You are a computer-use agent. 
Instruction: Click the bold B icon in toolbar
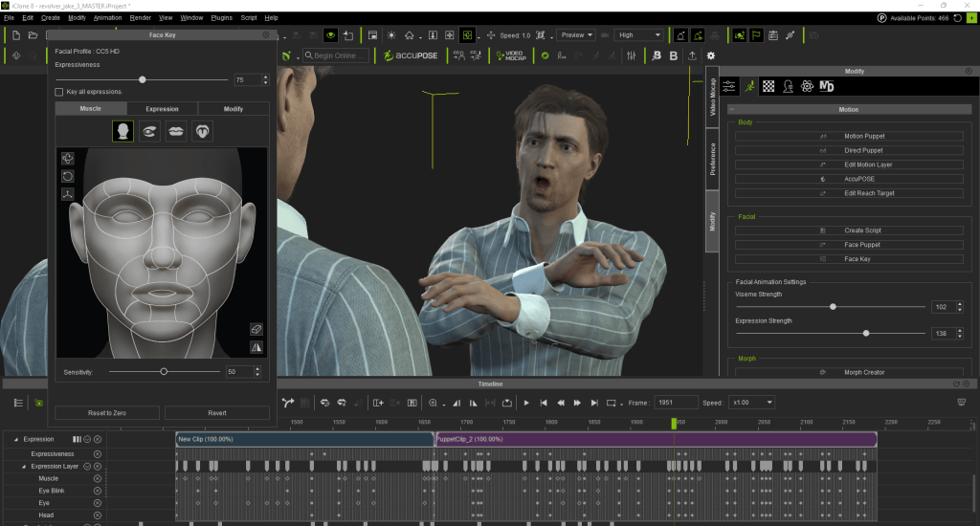673,55
